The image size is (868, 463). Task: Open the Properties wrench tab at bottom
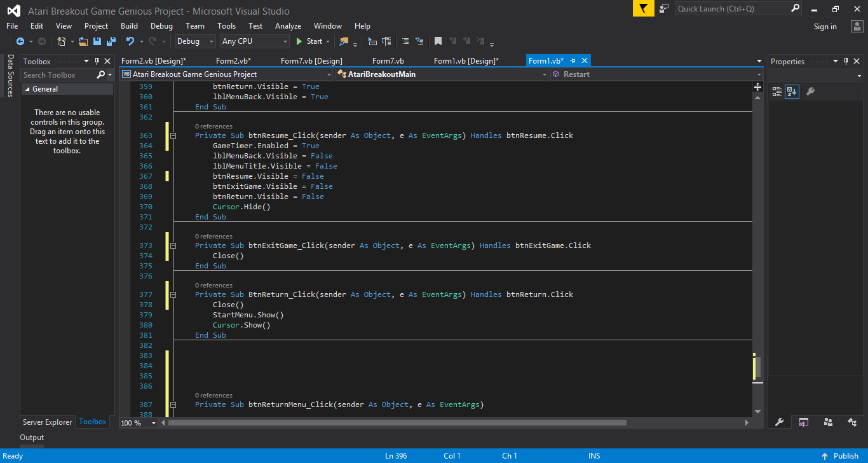pyautogui.click(x=780, y=422)
